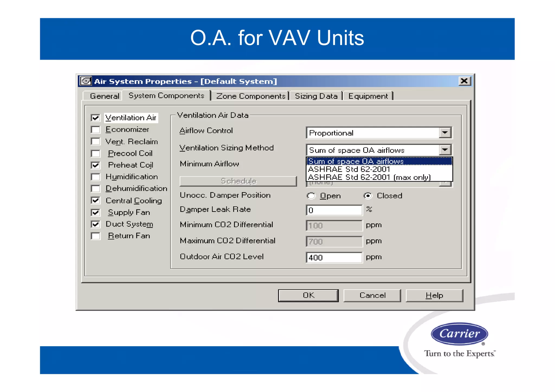Pick ASHRAE Std 62-2001 (max only) option
Image resolution: width=555 pixels, height=392 pixels.
pos(369,177)
